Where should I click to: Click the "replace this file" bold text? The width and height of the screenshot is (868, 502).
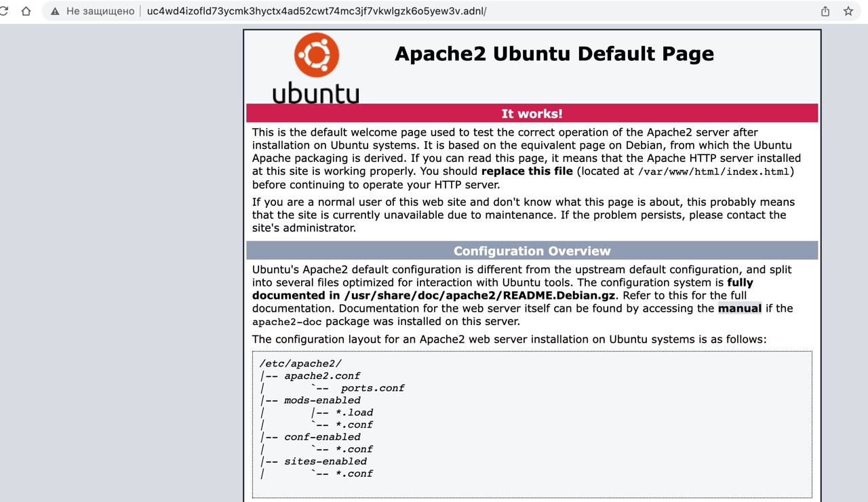(527, 171)
